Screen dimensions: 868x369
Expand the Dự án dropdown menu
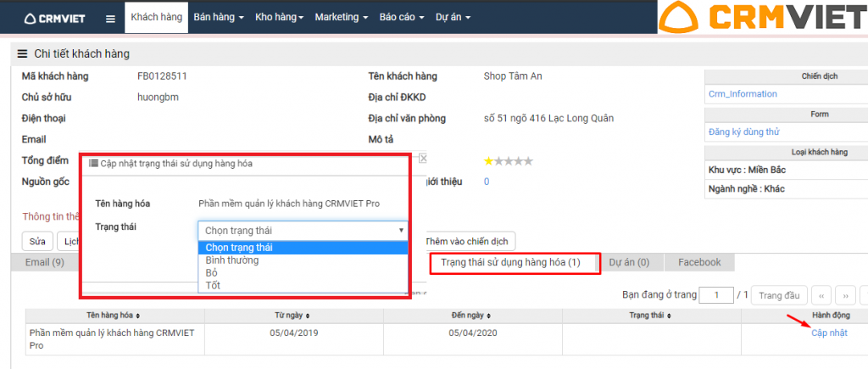(453, 17)
